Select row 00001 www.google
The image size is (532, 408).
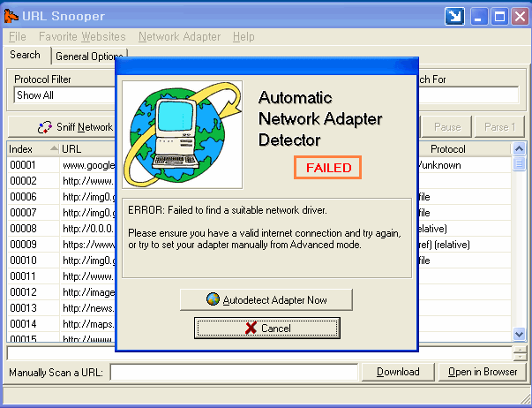pyautogui.click(x=61, y=165)
